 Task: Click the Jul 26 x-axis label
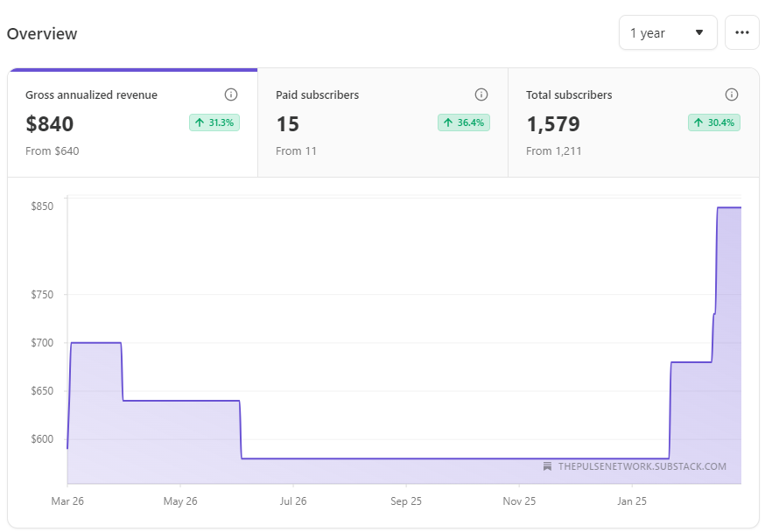pos(293,502)
